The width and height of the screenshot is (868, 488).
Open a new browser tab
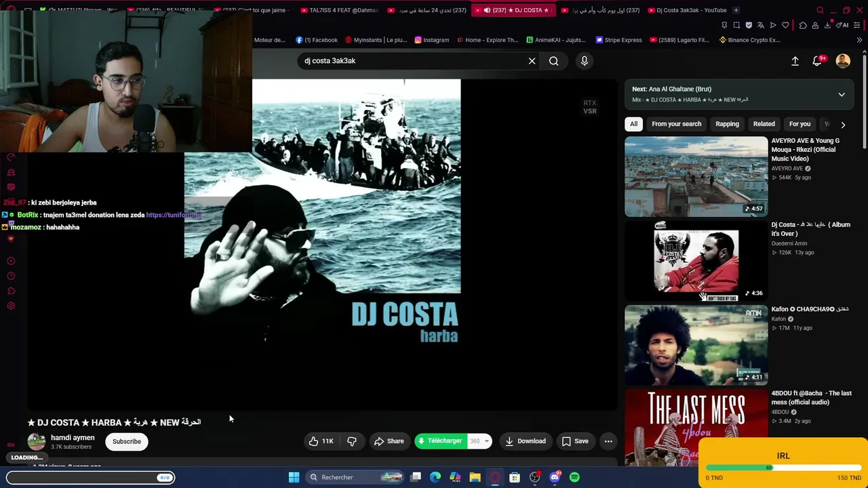736,10
